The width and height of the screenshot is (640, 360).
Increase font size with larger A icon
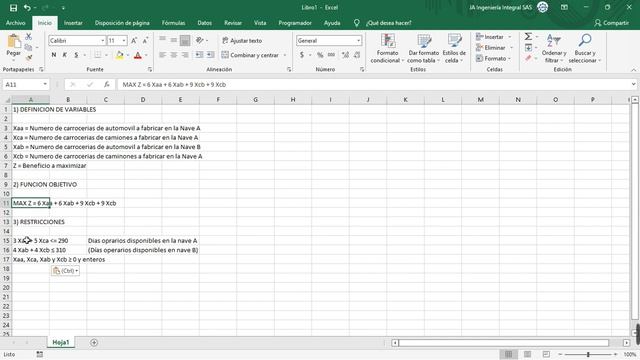pos(134,40)
